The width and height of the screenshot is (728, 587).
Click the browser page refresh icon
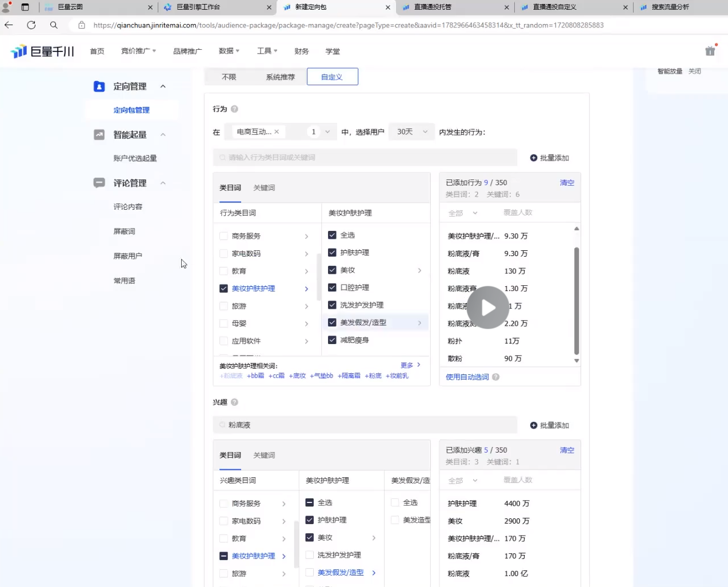(31, 25)
